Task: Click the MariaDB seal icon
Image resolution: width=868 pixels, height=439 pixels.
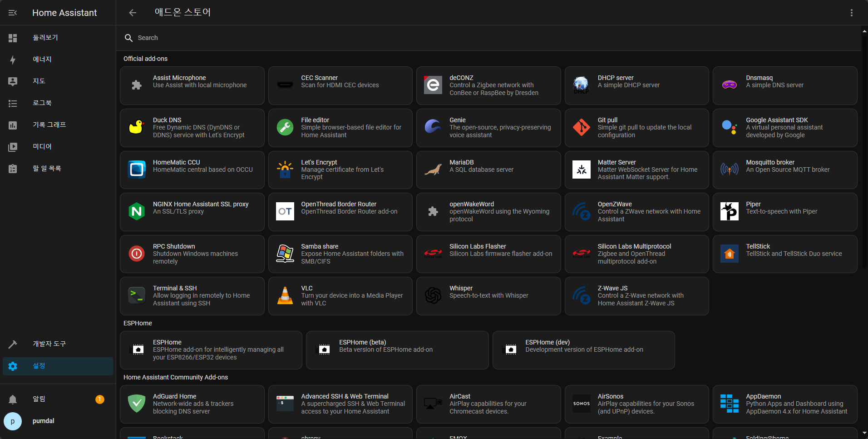Action: pos(433,170)
